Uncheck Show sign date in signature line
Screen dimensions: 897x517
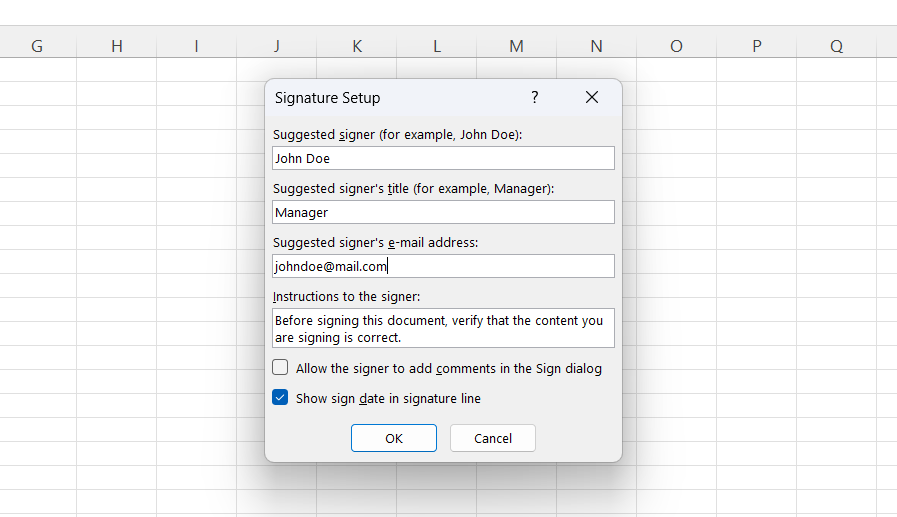(x=281, y=398)
